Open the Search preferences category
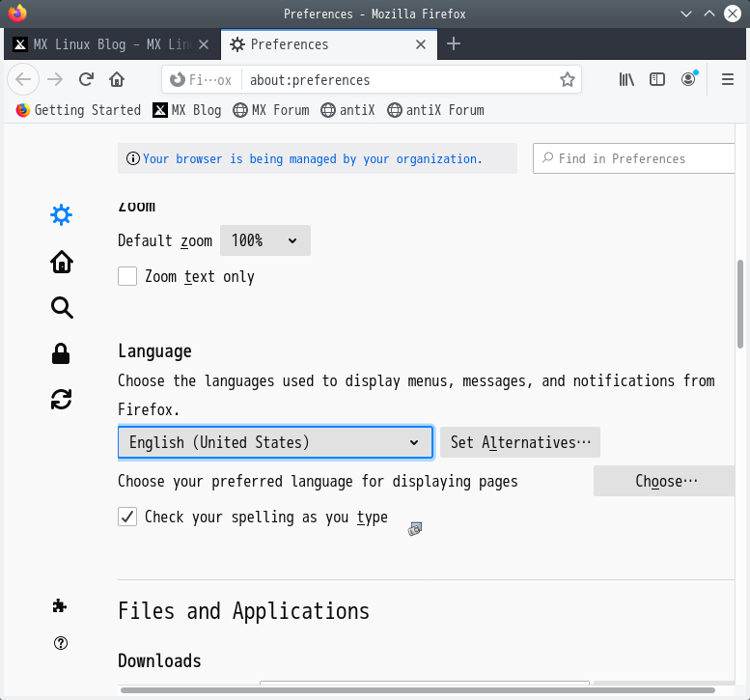 (x=61, y=308)
